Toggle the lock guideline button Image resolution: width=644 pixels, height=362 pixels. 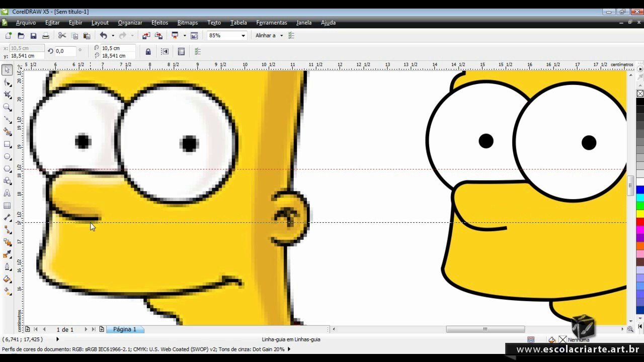pyautogui.click(x=148, y=51)
